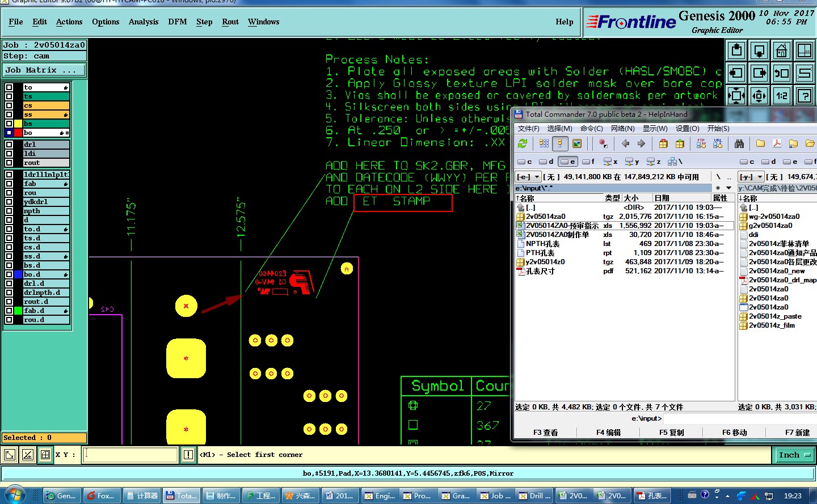Open the left panel [-e-] drive dropdown

tap(528, 177)
